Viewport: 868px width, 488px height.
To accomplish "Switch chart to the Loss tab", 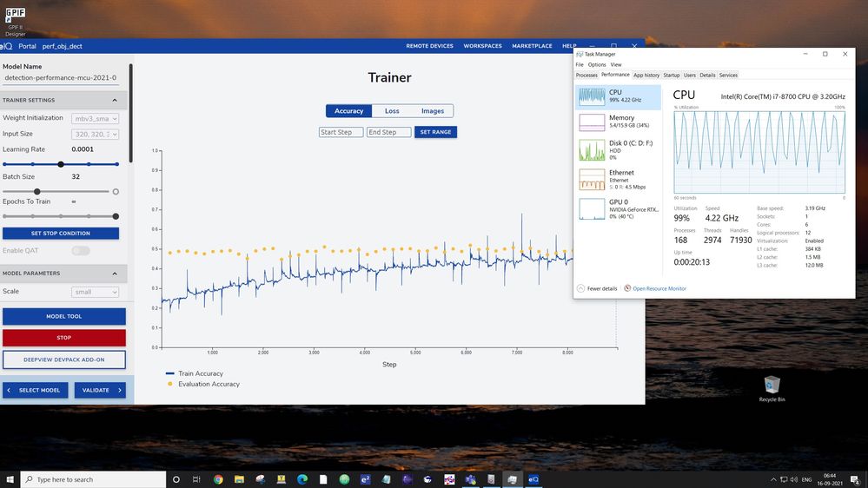I will coord(392,110).
